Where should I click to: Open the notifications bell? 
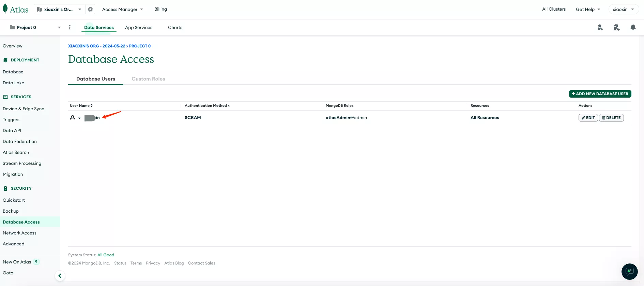point(633,27)
